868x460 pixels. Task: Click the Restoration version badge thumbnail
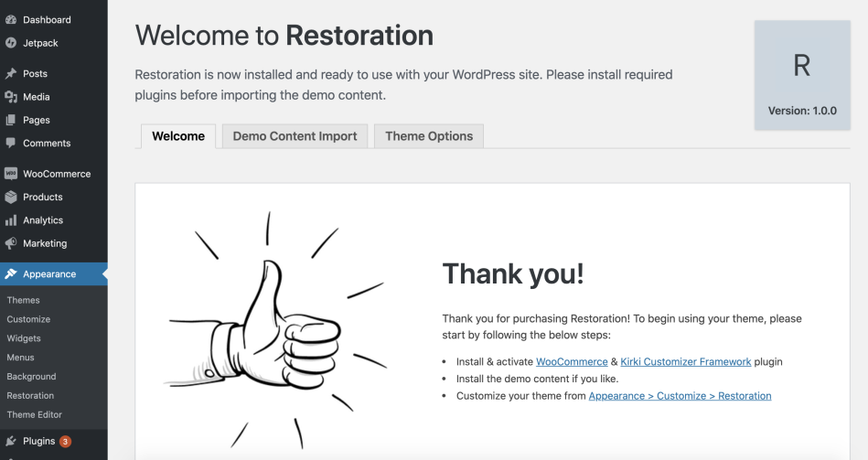[x=801, y=75]
